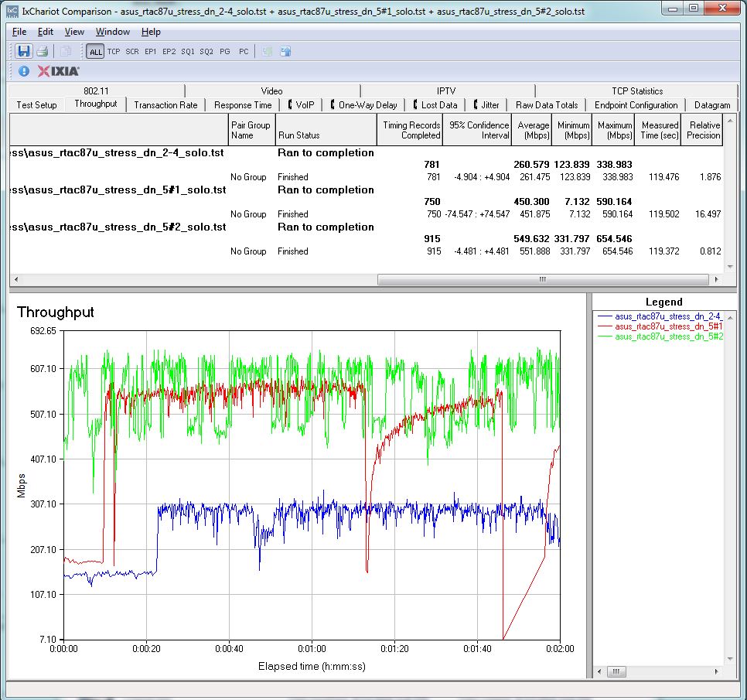Image resolution: width=747 pixels, height=700 pixels.
Task: Open the View menu
Action: [74, 32]
